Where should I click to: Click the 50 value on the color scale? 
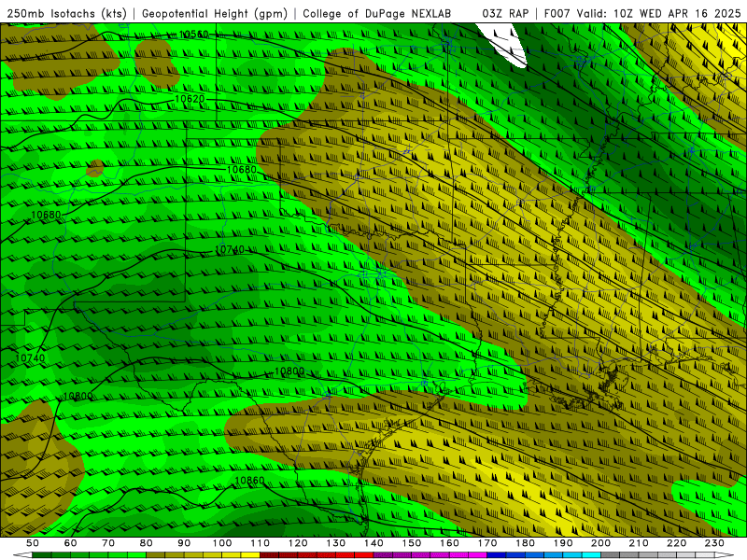[x=33, y=543]
